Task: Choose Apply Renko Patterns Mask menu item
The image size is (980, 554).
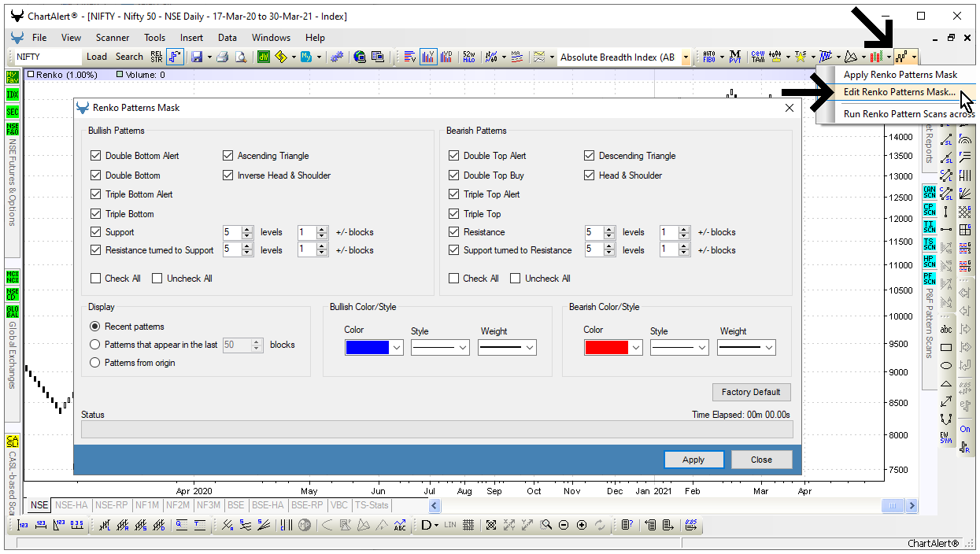Action: pos(900,75)
